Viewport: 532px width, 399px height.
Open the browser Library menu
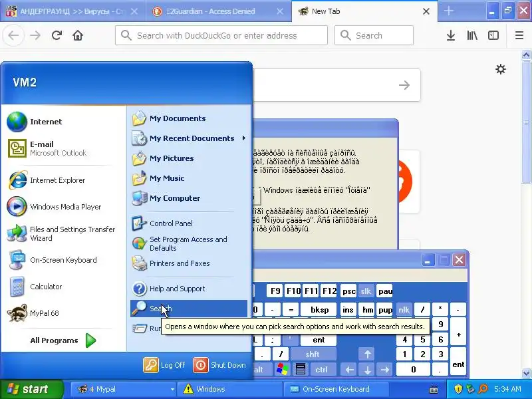[x=472, y=35]
